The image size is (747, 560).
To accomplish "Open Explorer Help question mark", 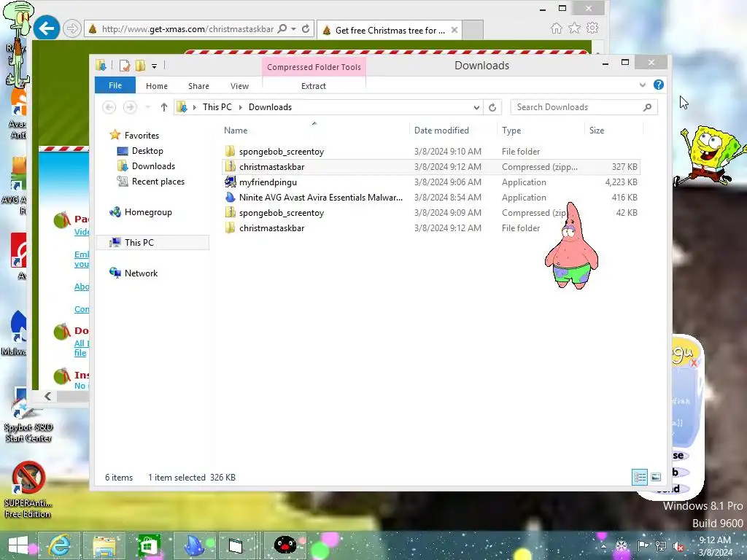I will pos(659,85).
